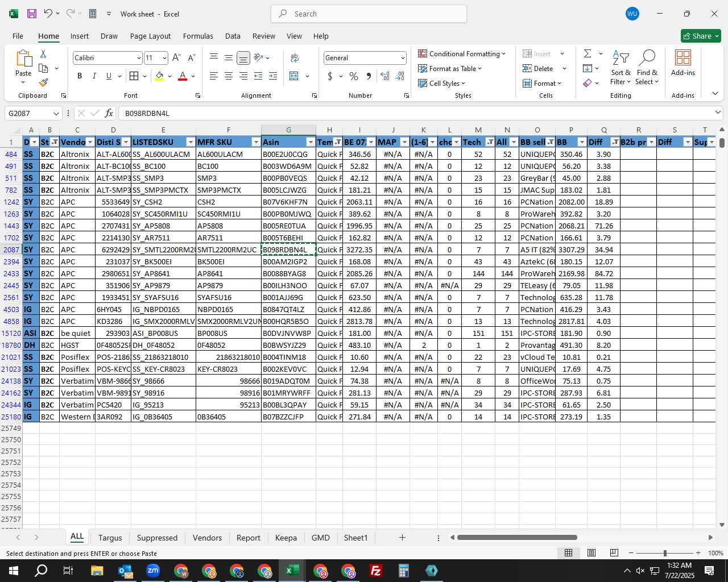The height and width of the screenshot is (582, 728).
Task: Open the Formulas ribbon tab
Action: (198, 36)
